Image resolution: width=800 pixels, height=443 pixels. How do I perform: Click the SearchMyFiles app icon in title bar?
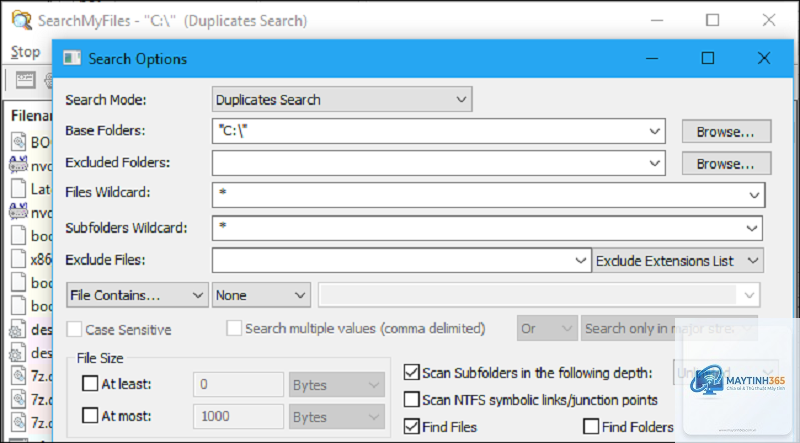[21, 21]
